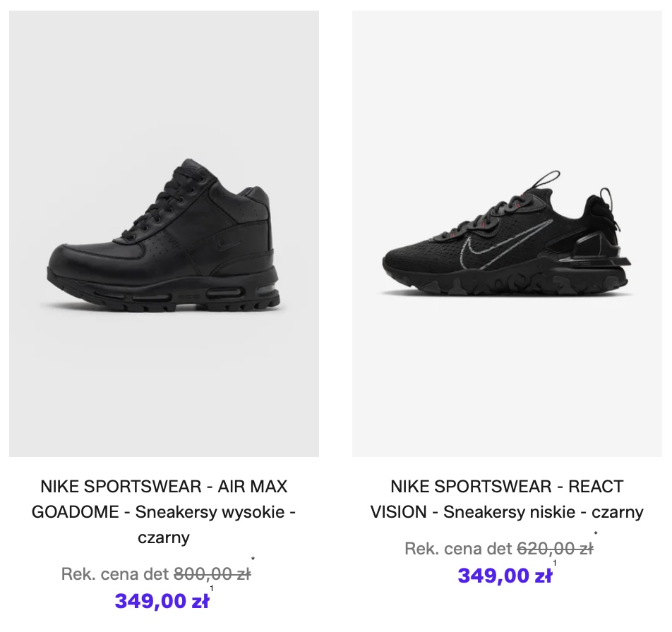
Task: Click the asterisk footnote beside 800,00 zł
Action: 253,560
